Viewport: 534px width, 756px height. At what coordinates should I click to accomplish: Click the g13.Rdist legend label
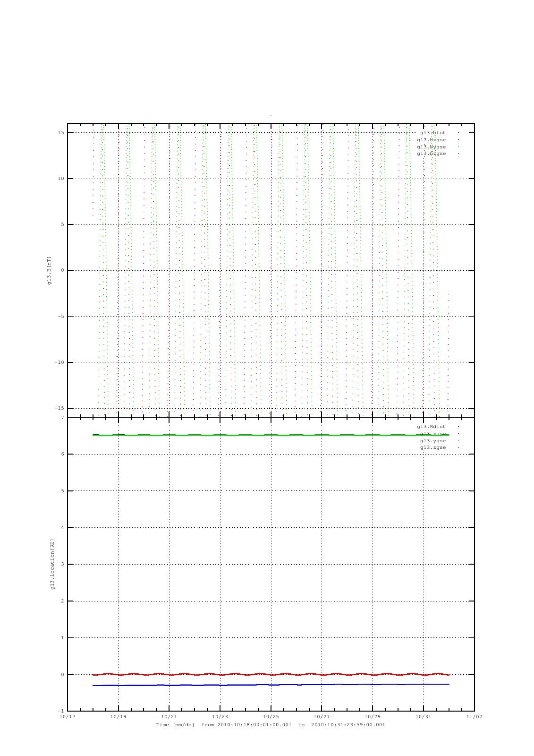coord(431,427)
